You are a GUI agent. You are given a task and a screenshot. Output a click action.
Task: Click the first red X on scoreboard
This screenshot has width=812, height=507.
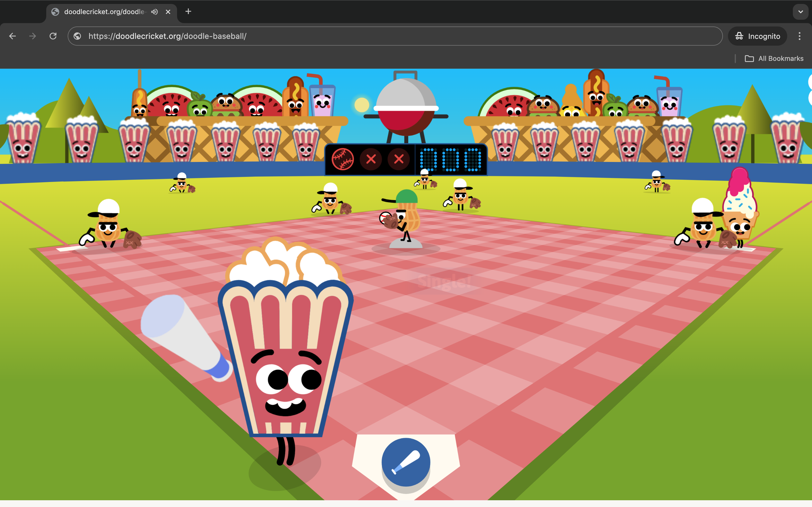point(371,159)
